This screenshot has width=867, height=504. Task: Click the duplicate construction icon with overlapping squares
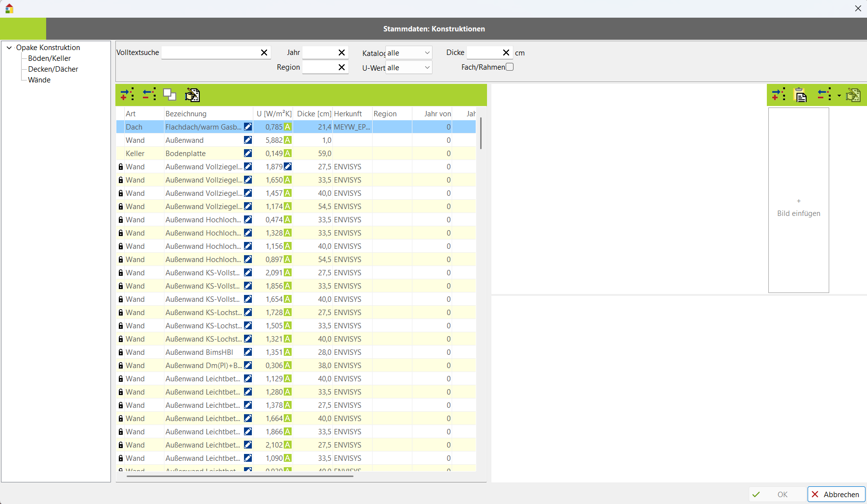[170, 95]
